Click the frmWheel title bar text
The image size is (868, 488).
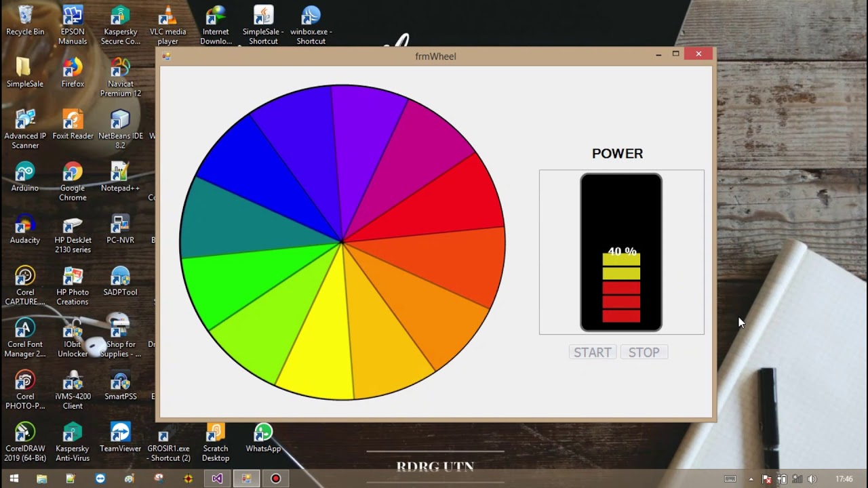point(435,56)
